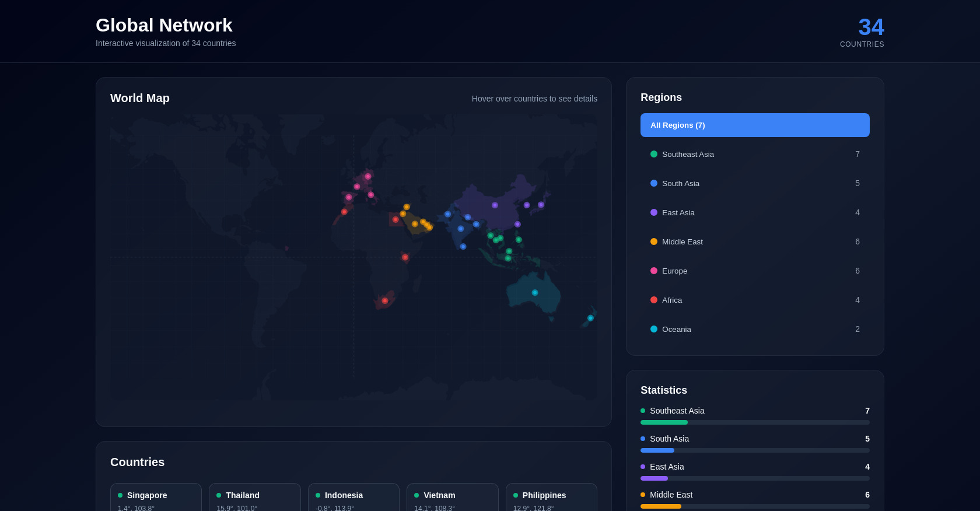Filter by Oceania region
This screenshot has width=980, height=511.
(x=755, y=329)
